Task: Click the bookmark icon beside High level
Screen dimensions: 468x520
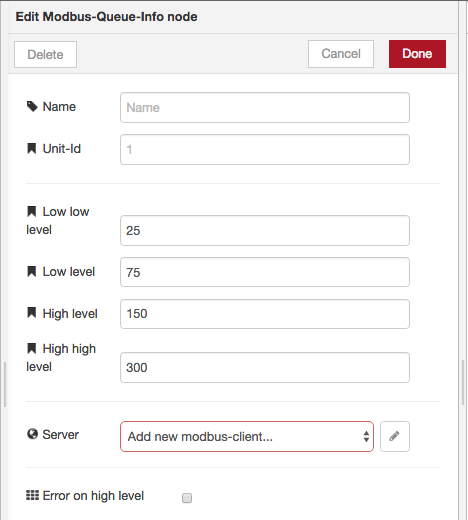Action: click(32, 313)
